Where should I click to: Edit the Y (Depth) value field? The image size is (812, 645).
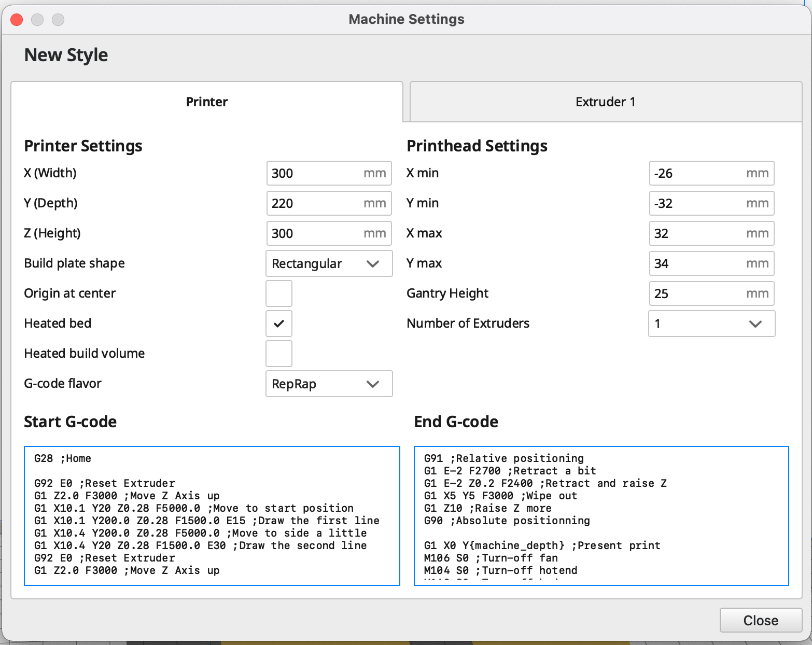[329, 203]
